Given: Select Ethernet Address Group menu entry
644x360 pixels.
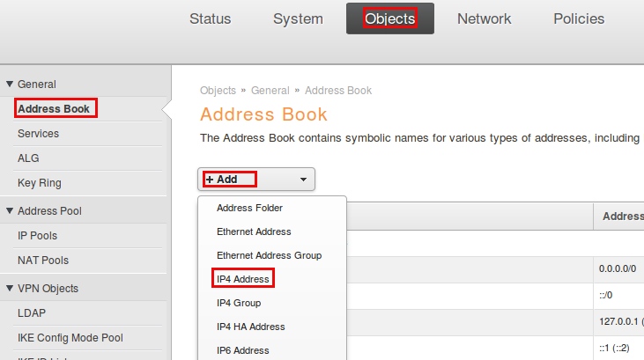Looking at the screenshot, I should pos(269,255).
